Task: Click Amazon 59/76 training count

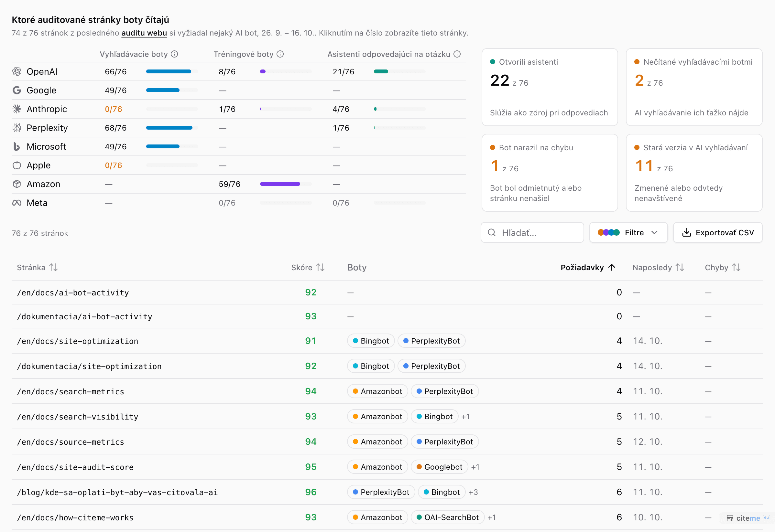Action: [x=230, y=184]
